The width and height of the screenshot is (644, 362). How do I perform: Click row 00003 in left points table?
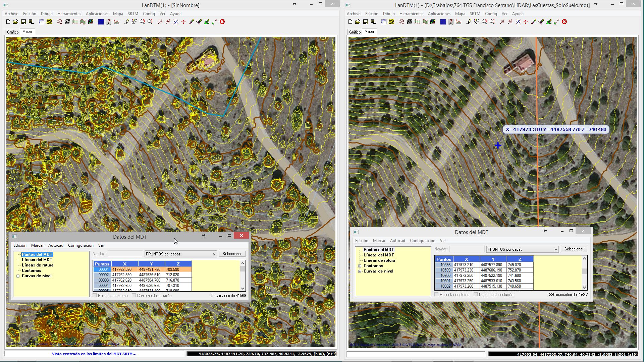click(x=143, y=280)
